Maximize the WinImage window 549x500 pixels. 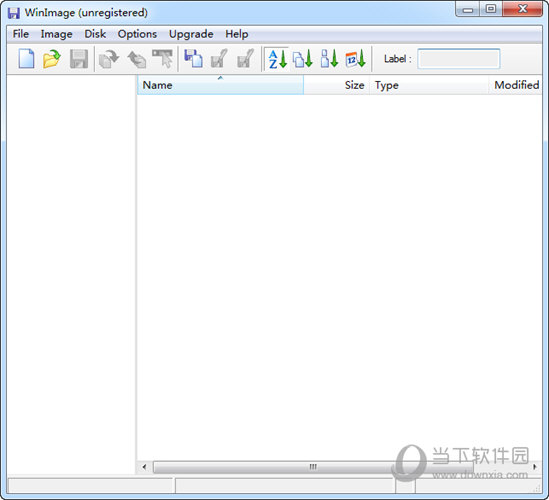pos(491,9)
